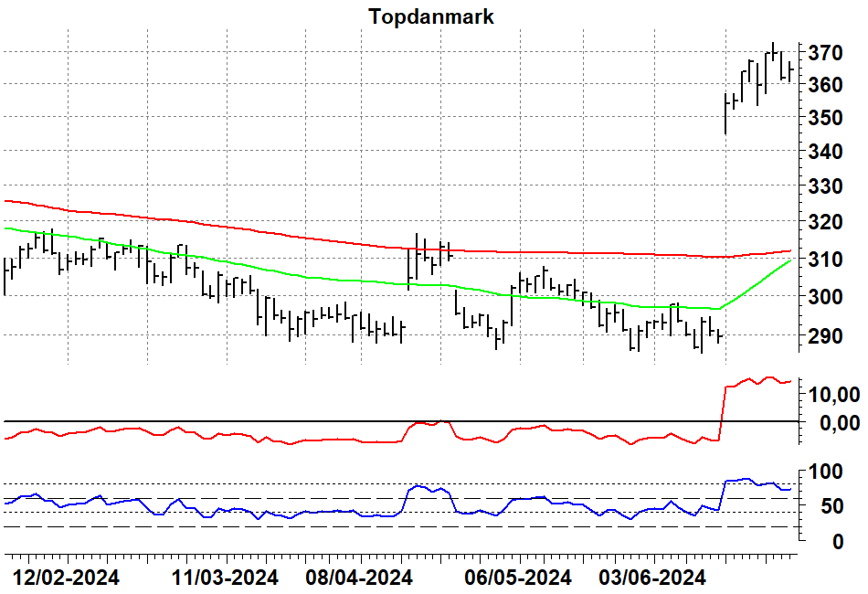Viewport: 868px width, 594px height.
Task: Click the 100 RSI axis label
Action: 825,472
